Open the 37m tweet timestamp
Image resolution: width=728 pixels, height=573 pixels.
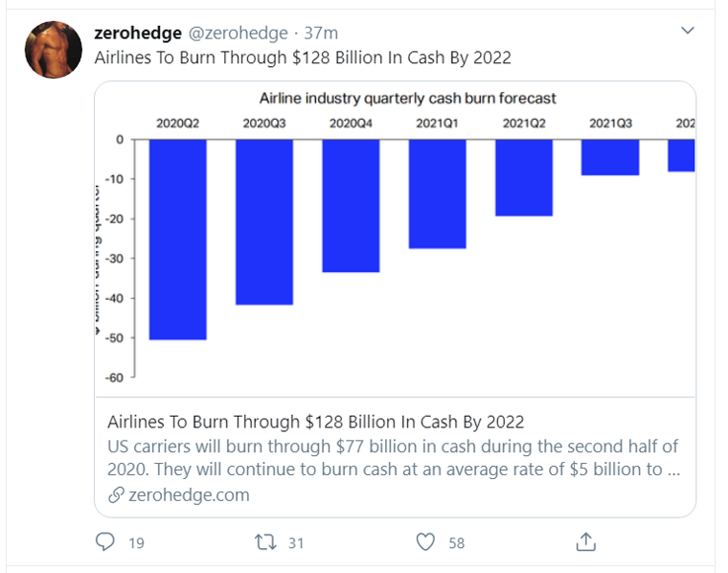click(321, 34)
